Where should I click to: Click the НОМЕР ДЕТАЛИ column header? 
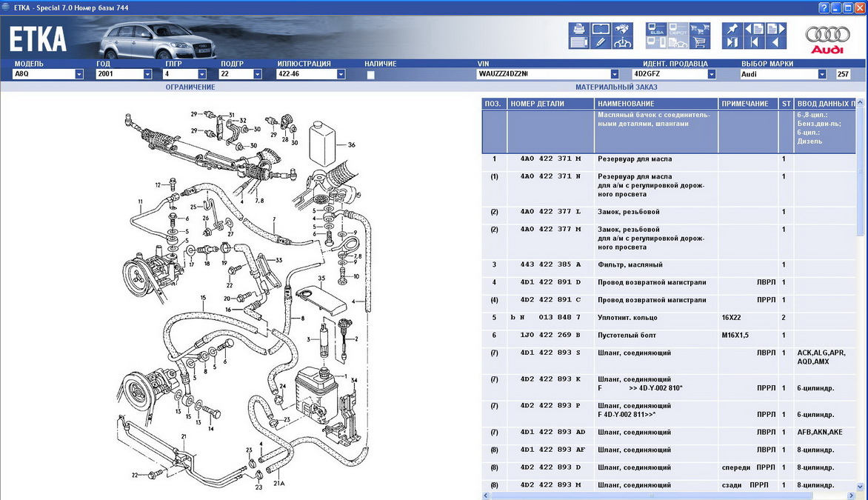click(x=537, y=104)
